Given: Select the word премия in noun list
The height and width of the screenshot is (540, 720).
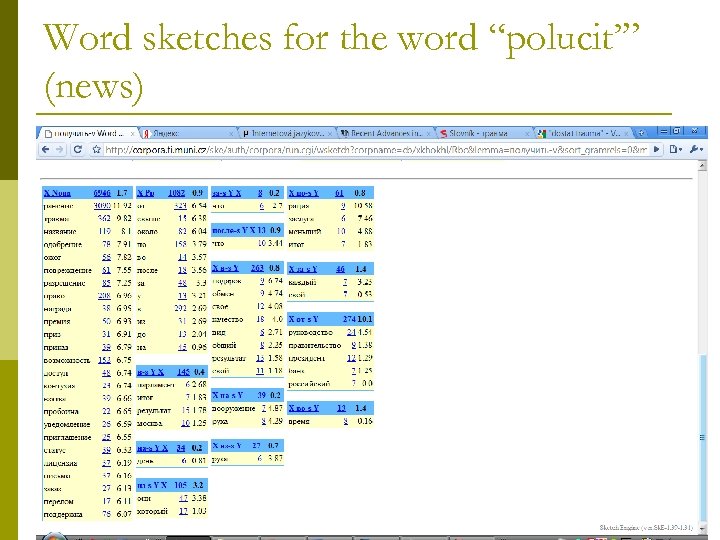Looking at the screenshot, I should (57, 321).
